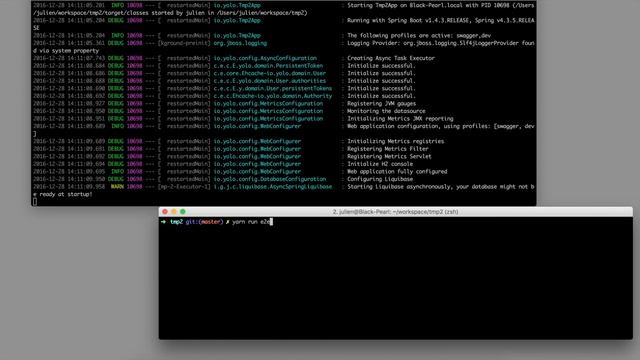
Task: Click the 'c.e.c.E.y.domain.User.persistentTokens' logger name
Action: [273, 88]
